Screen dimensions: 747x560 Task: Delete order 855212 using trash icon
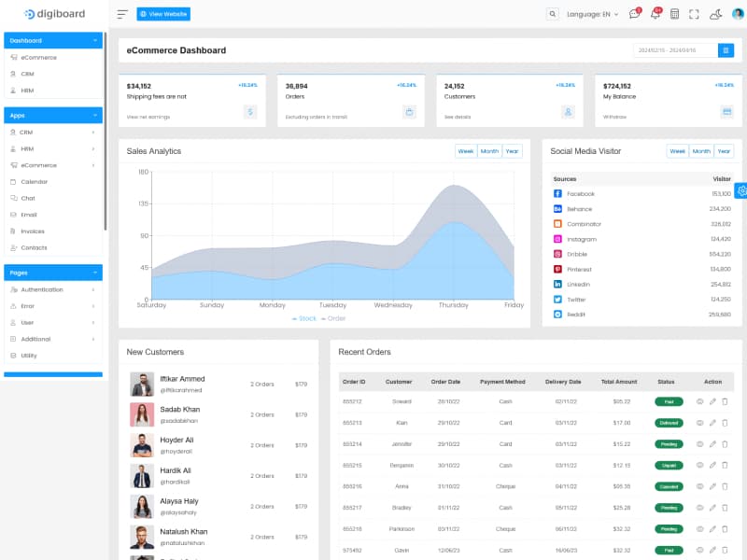coord(725,401)
